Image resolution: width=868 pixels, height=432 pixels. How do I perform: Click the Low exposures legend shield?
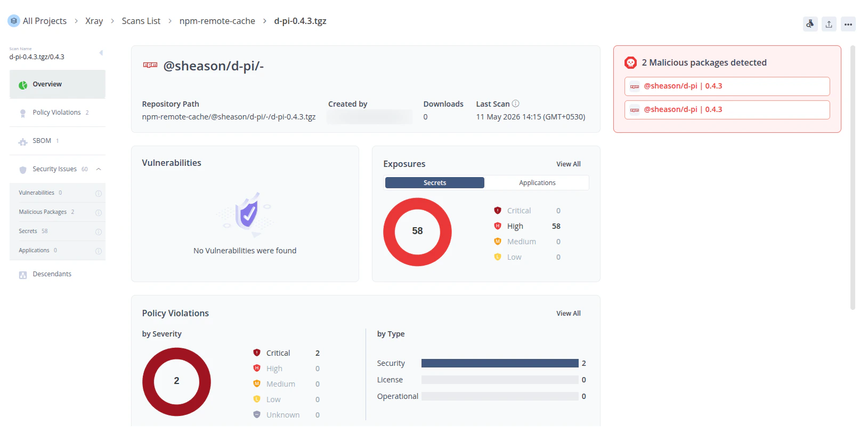click(x=498, y=257)
